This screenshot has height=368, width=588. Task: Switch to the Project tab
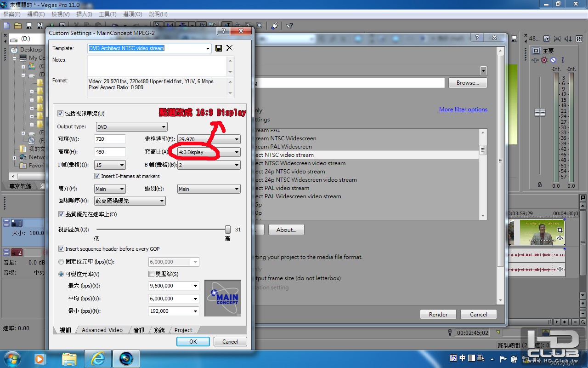click(183, 330)
